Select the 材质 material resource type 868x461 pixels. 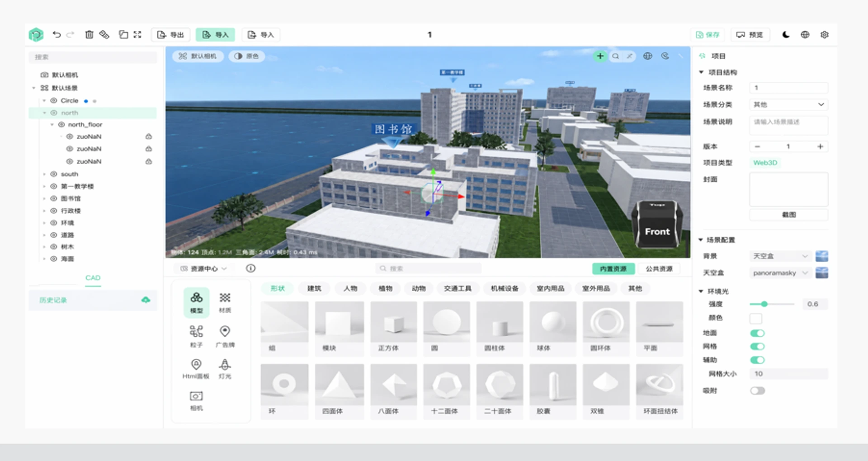click(225, 302)
